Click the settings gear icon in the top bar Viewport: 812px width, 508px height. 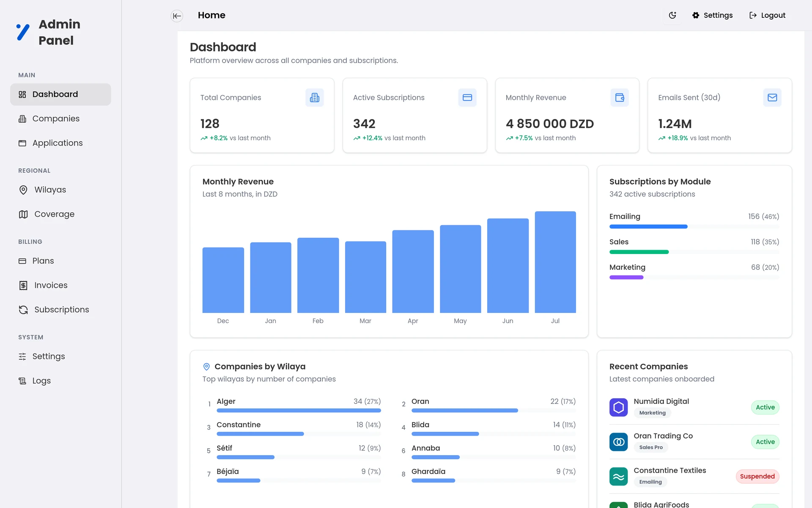696,15
